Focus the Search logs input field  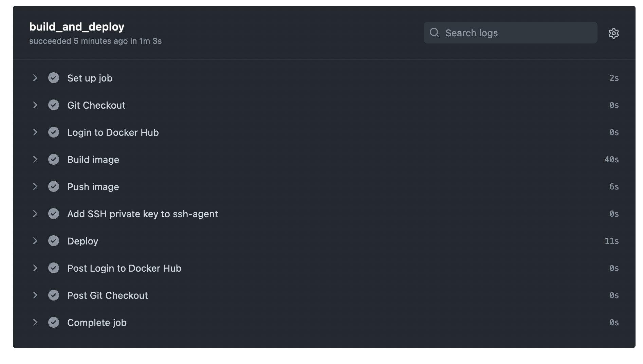510,33
